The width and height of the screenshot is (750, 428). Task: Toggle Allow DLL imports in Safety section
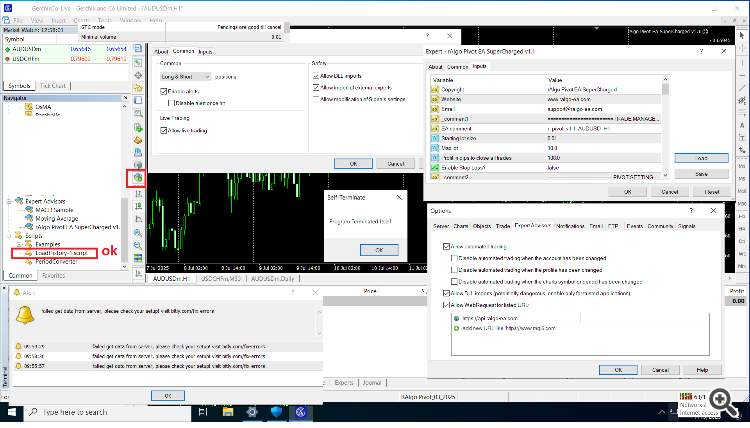[x=316, y=76]
